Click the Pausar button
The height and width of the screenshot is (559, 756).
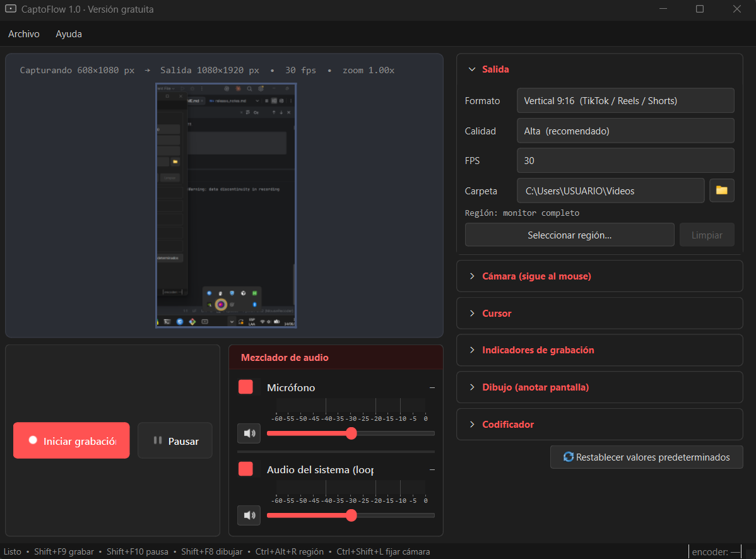coord(175,440)
